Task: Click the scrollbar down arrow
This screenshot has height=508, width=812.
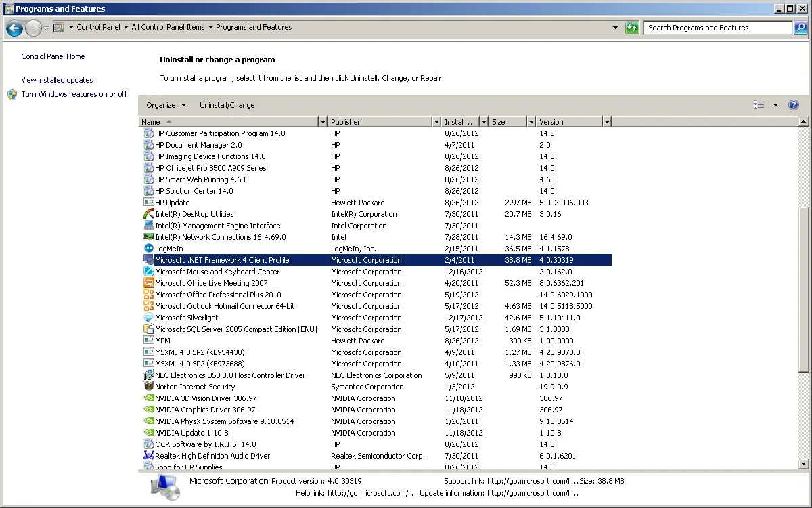Action: pos(804,464)
